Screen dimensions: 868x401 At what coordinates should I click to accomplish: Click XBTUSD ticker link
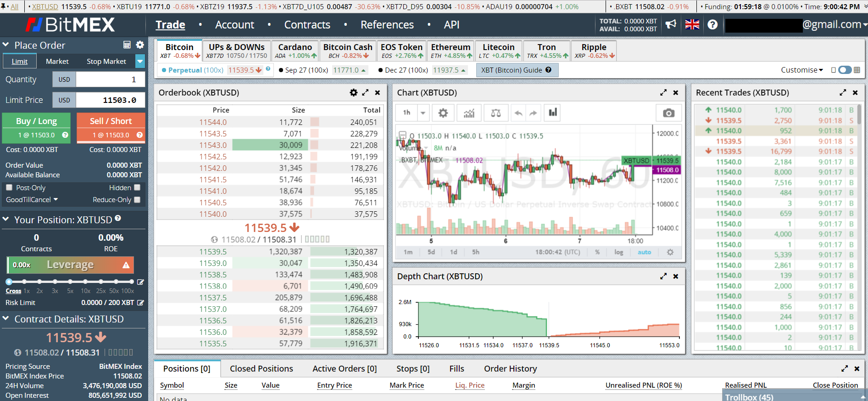pyautogui.click(x=45, y=6)
